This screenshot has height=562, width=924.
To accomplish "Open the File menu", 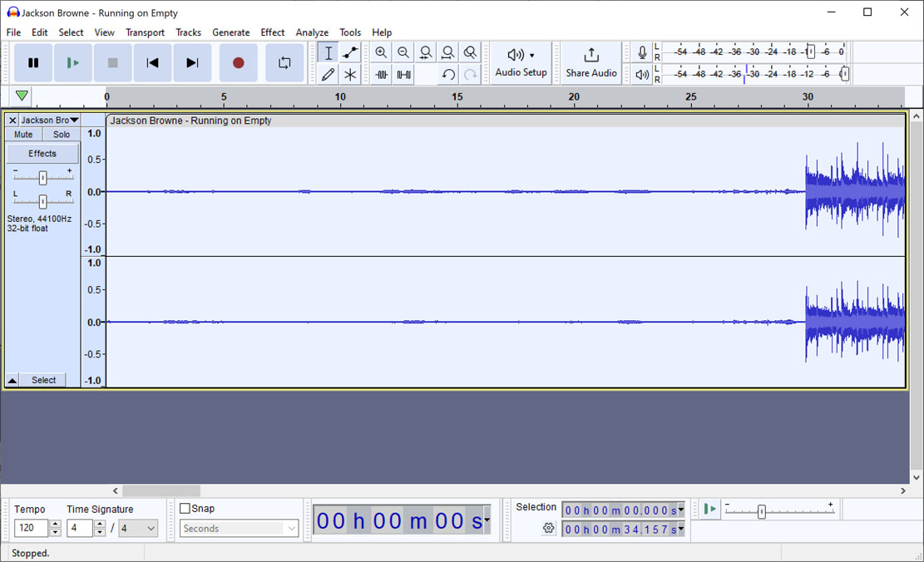I will click(x=13, y=32).
